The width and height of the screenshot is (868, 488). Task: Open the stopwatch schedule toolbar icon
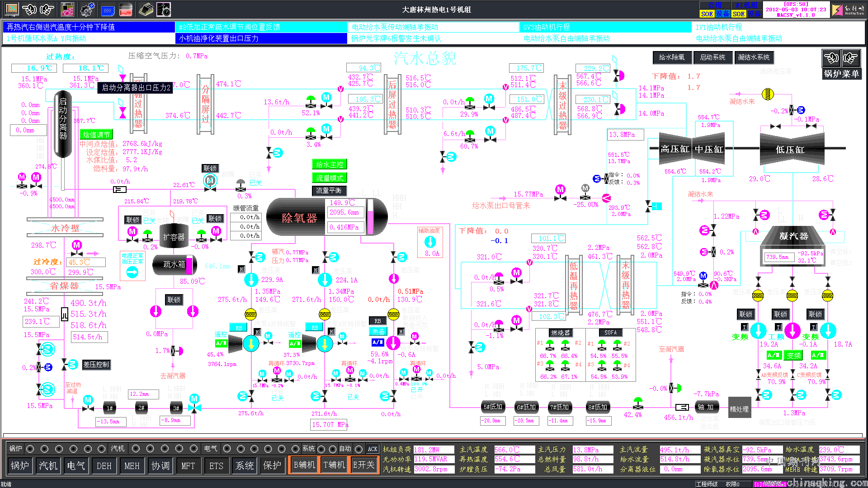coord(164,9)
